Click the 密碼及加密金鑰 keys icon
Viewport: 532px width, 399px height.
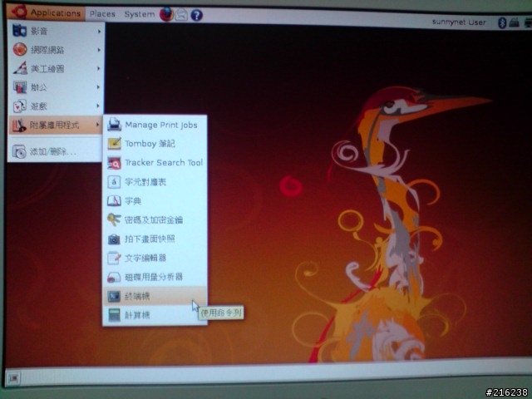click(x=114, y=219)
